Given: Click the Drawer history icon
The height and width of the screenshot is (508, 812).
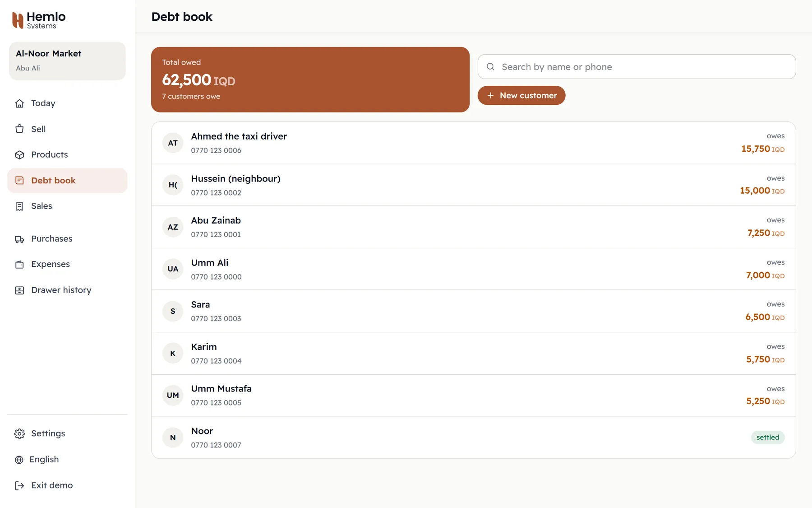Looking at the screenshot, I should 19,290.
